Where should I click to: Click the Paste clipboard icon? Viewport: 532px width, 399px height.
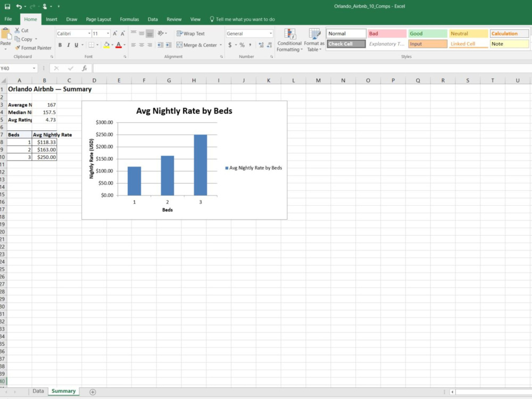(6, 34)
